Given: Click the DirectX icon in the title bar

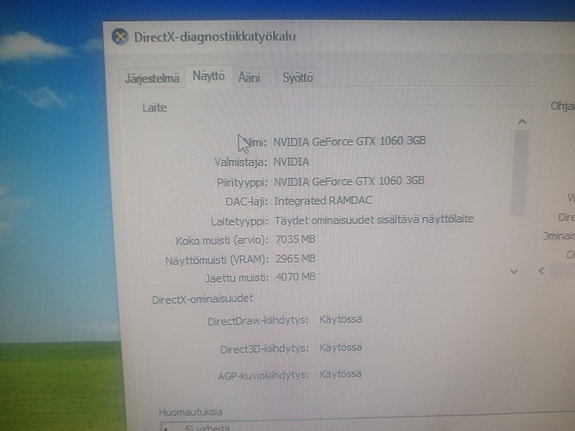Looking at the screenshot, I should pyautogui.click(x=120, y=37).
